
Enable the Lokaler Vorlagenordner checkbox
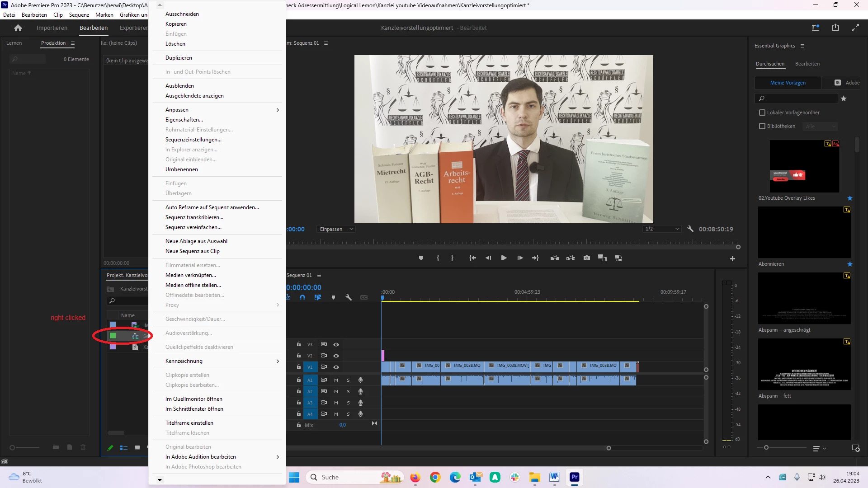pyautogui.click(x=762, y=113)
